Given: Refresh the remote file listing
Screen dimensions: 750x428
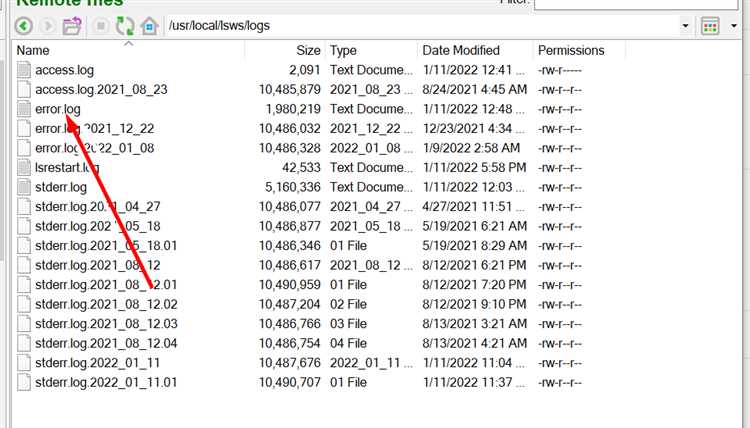Looking at the screenshot, I should coord(125,26).
